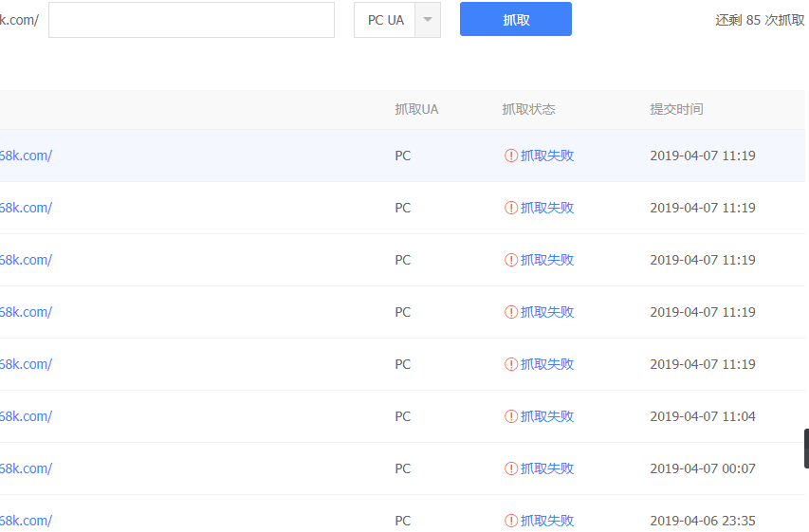Click the blue 抓取 button

tap(515, 19)
